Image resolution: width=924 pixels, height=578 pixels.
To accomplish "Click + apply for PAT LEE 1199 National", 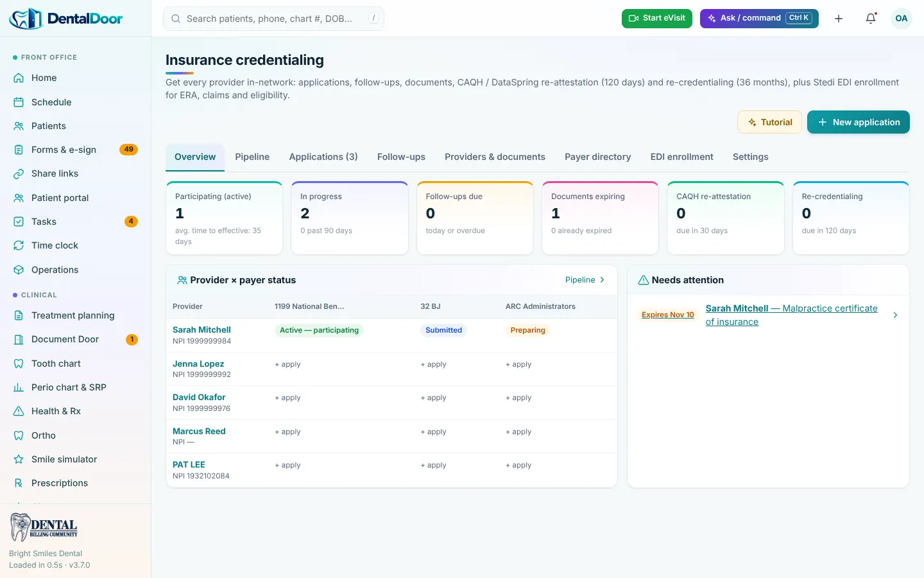I will pos(287,465).
